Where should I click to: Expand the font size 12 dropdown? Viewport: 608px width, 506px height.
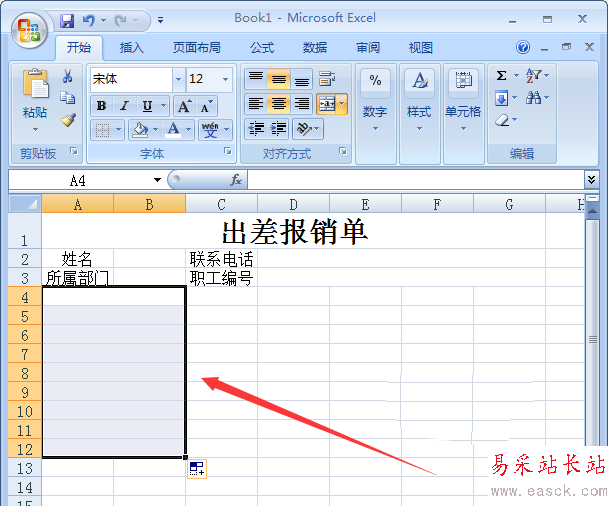(x=225, y=79)
